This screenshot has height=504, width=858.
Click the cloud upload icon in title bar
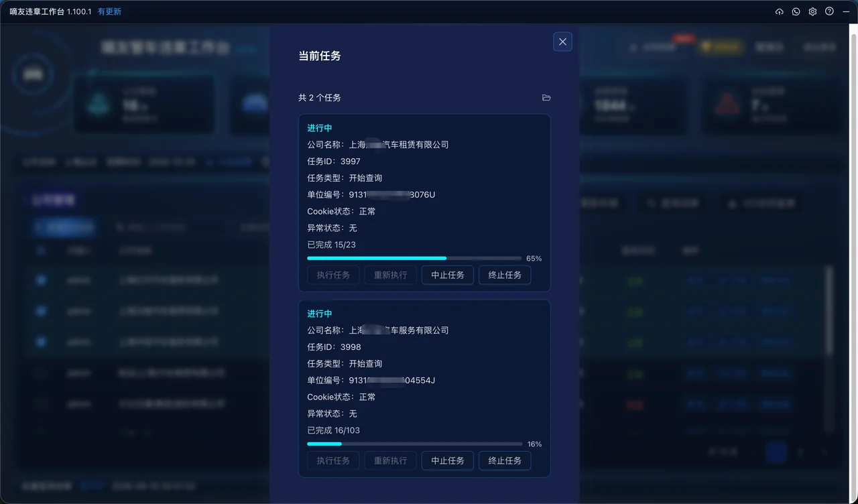pyautogui.click(x=779, y=11)
